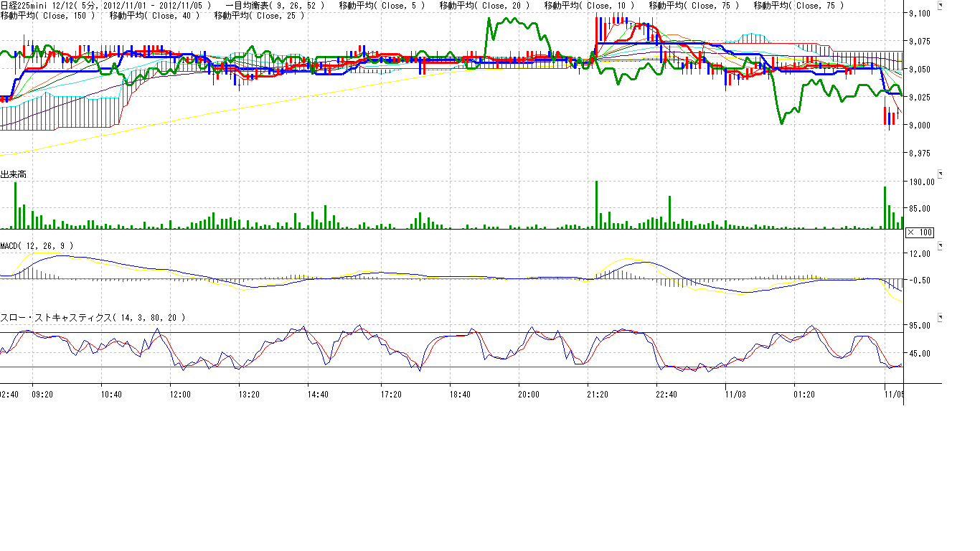Select the スロー・ストキャスティクス( 14, 3, 80, 20 ) title
Image resolution: width=980 pixels, height=551 pixels.
[93, 317]
